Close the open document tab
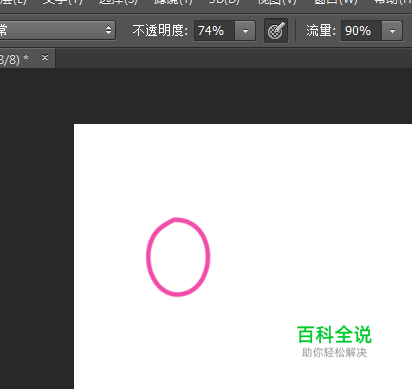Viewport: 412px width, 389px height. (x=45, y=57)
